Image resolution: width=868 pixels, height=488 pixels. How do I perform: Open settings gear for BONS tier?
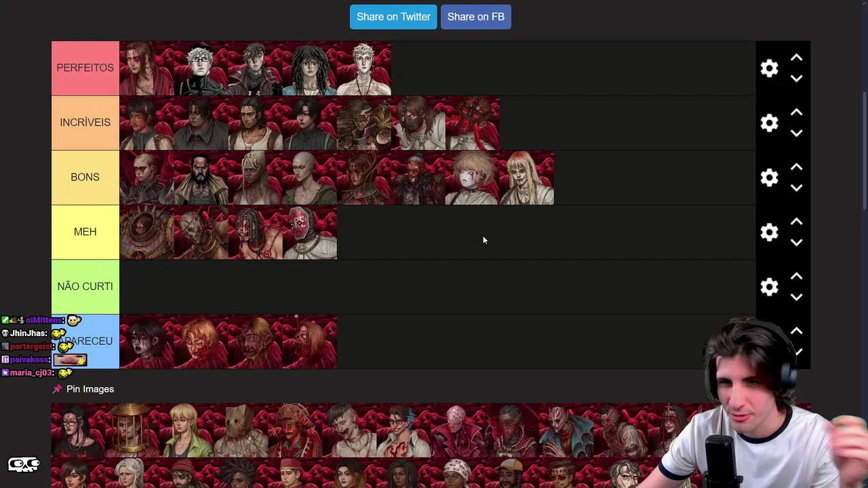point(769,178)
